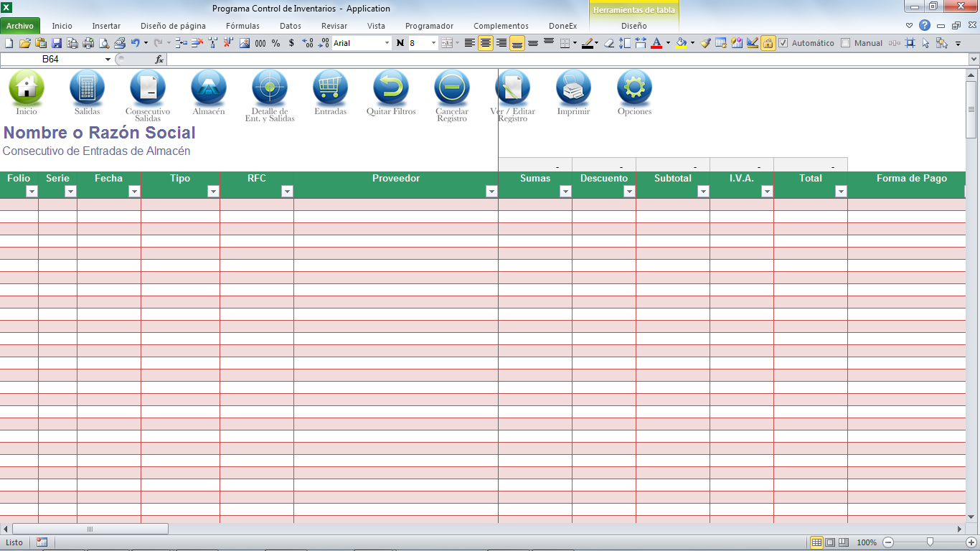
Task: Open the Fórmulas ribbon tab
Action: point(242,26)
